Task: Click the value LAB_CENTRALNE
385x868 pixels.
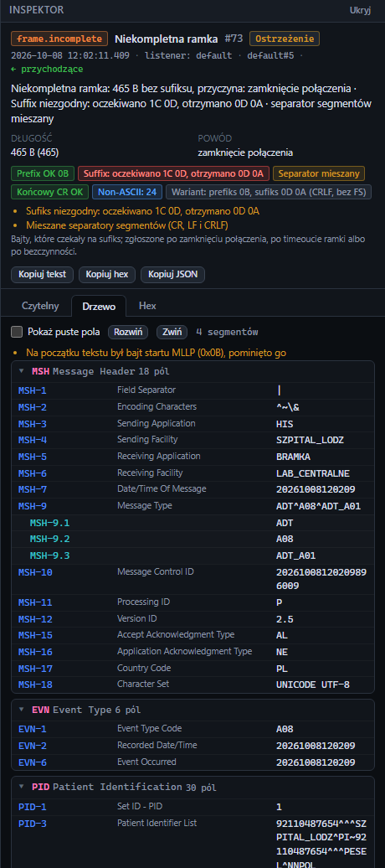Action: [x=312, y=473]
